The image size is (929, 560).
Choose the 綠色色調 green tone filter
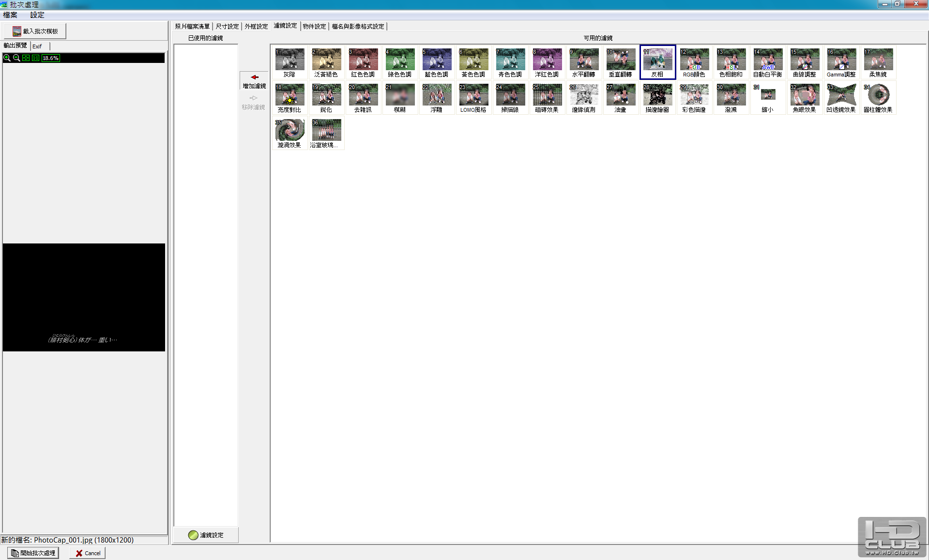[400, 63]
